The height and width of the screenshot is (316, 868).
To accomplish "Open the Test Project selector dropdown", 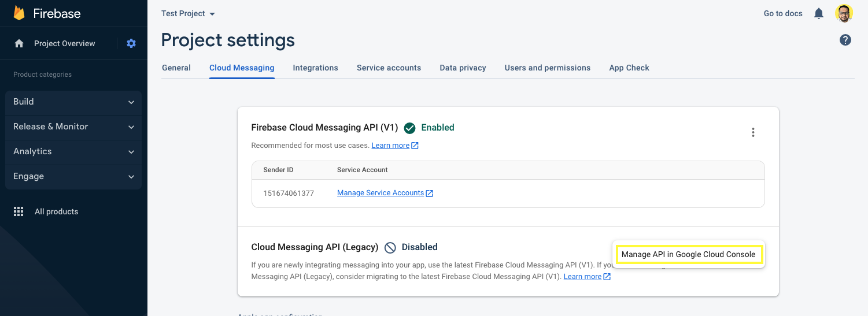I will (x=188, y=13).
